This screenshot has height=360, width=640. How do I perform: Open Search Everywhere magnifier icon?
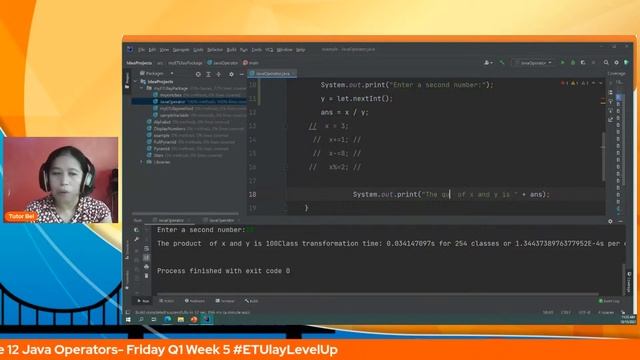pos(606,62)
